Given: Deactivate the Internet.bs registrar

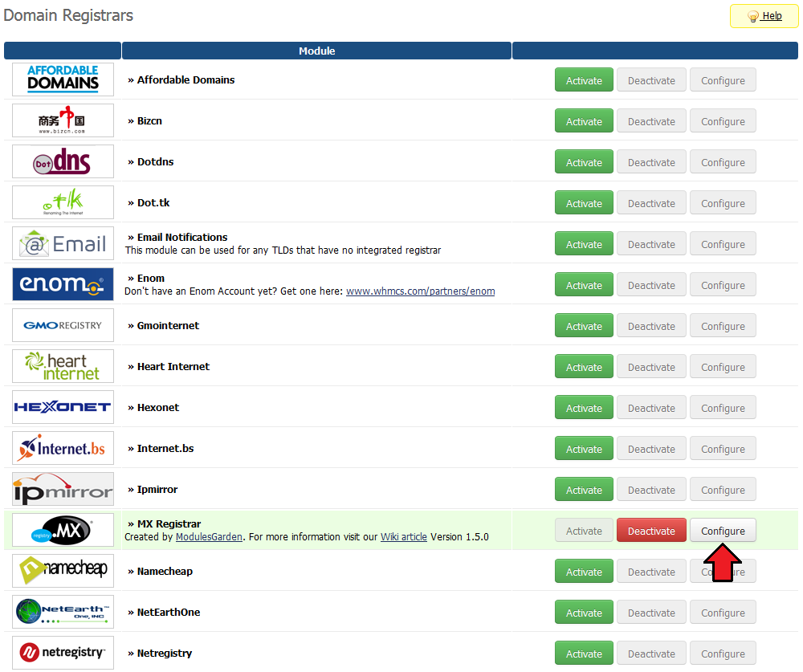Looking at the screenshot, I should 651,449.
